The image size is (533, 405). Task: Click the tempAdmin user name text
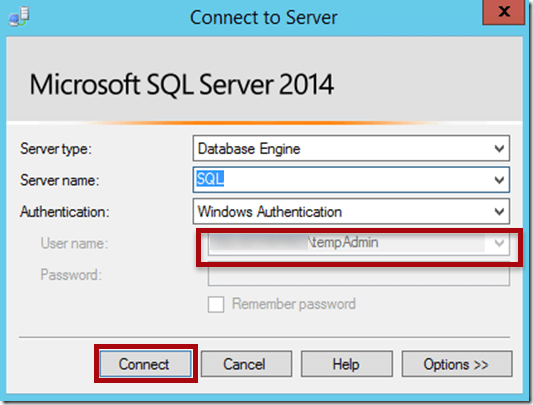tap(343, 242)
